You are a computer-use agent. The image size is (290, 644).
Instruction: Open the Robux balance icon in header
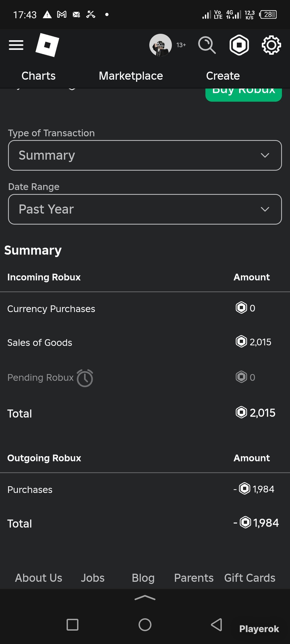[239, 45]
